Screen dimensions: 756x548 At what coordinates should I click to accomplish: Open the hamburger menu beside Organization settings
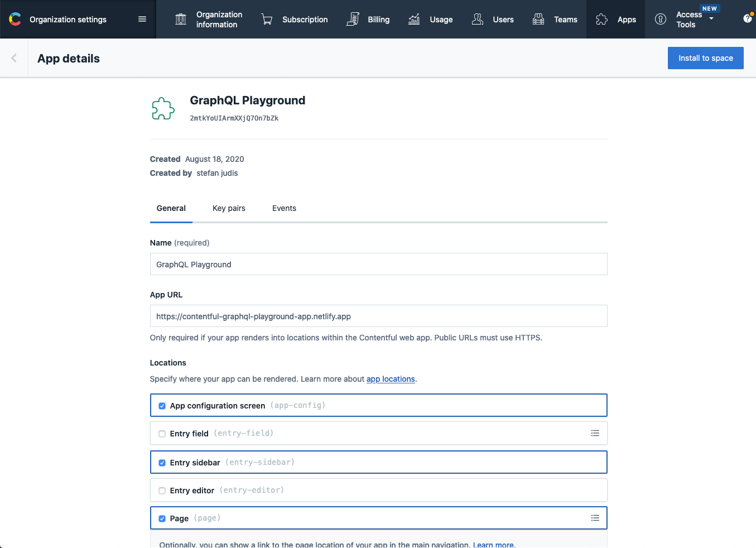142,19
